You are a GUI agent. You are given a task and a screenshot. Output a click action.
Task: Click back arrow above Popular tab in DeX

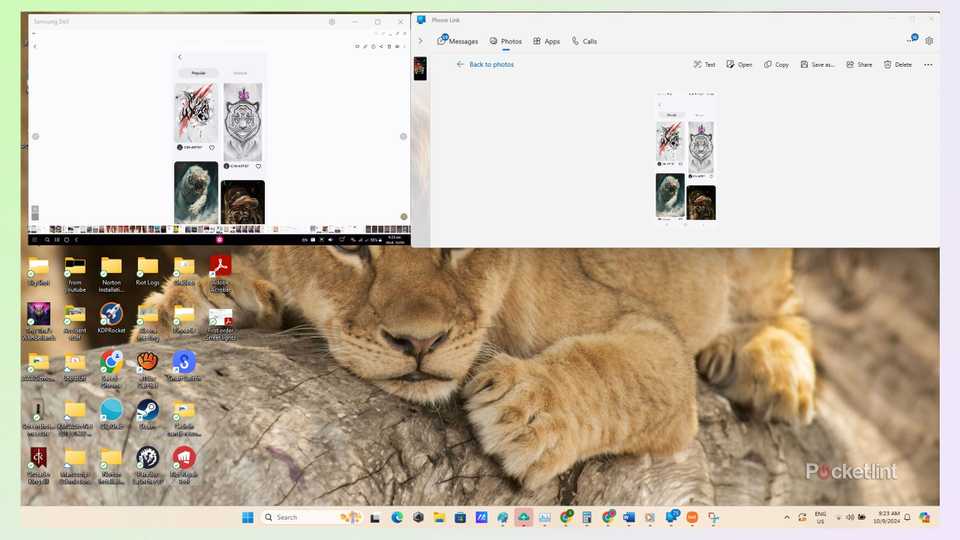click(x=179, y=57)
